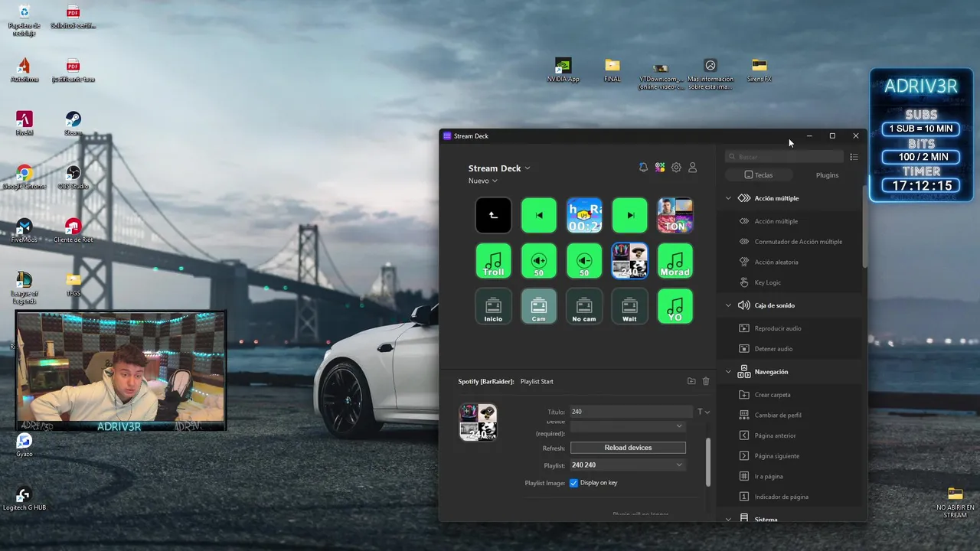Screen dimensions: 980x551
Task: Select the timer key showing 00:2
Action: (584, 216)
